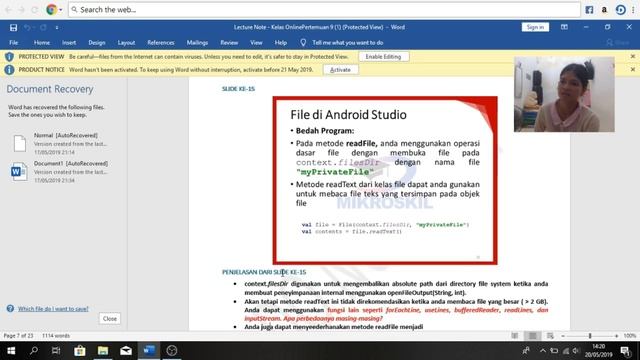Click the zoom out minus button
The image size is (640, 360).
(x=563, y=336)
